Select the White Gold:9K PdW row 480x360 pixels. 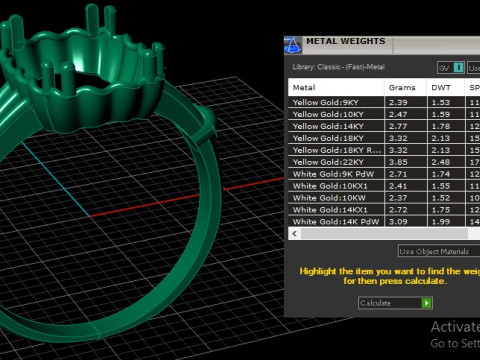click(384, 174)
